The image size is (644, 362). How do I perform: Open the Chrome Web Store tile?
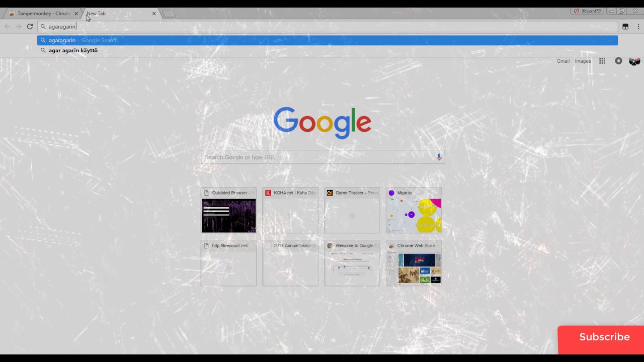tap(414, 263)
